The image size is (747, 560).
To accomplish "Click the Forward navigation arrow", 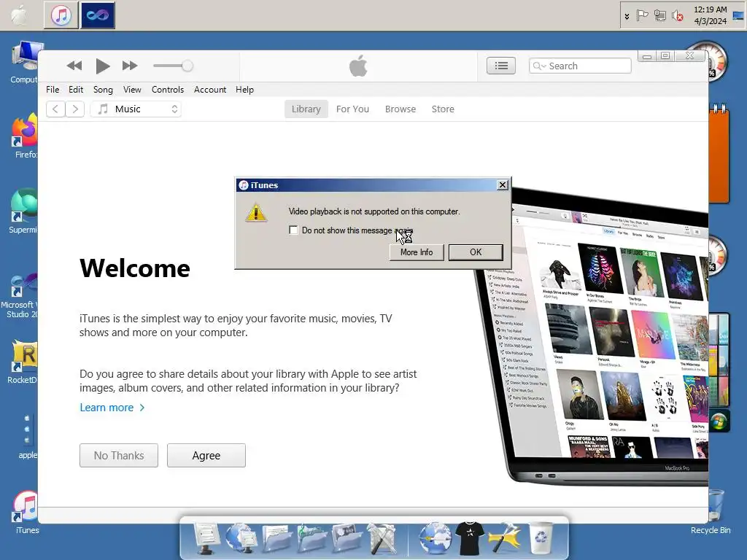I will click(x=75, y=109).
